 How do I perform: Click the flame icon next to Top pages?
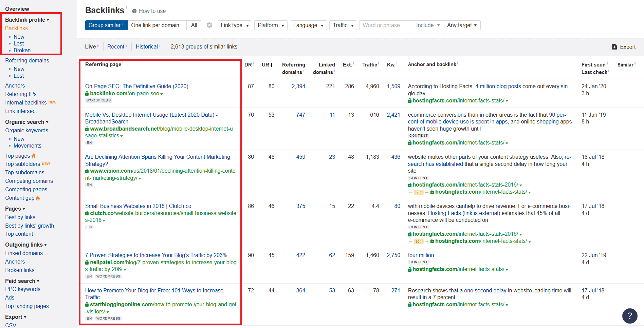pyautogui.click(x=34, y=156)
